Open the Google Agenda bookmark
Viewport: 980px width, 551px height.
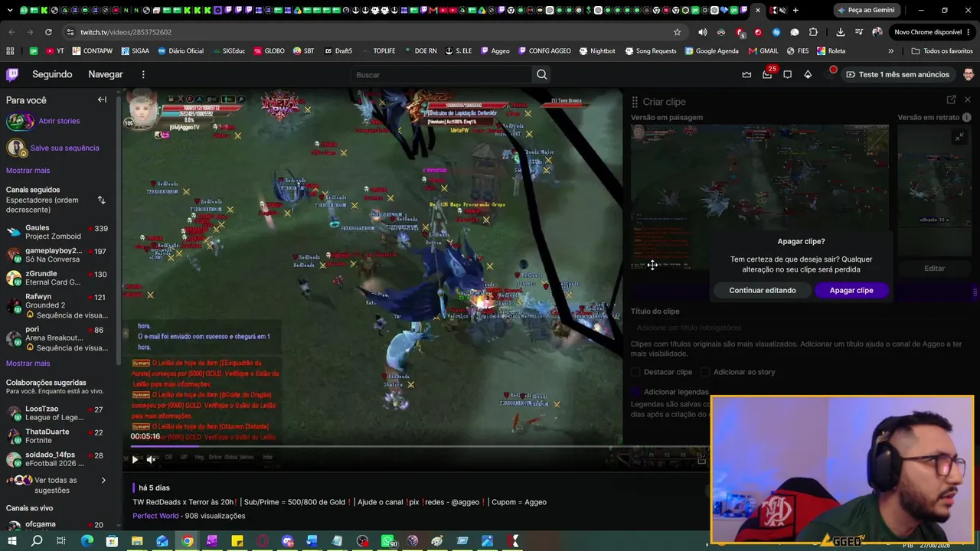coord(712,51)
